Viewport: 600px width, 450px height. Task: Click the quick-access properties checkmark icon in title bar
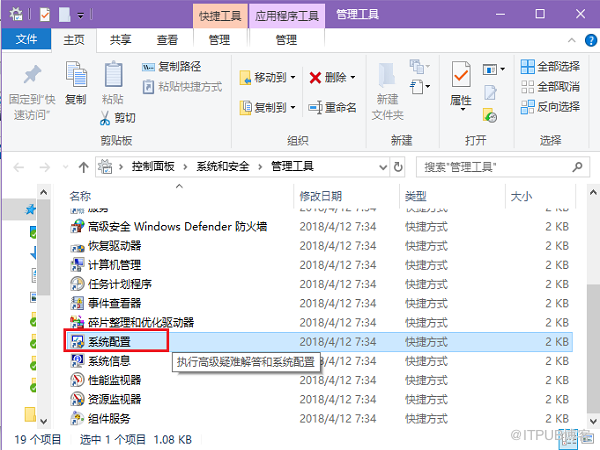tap(45, 15)
